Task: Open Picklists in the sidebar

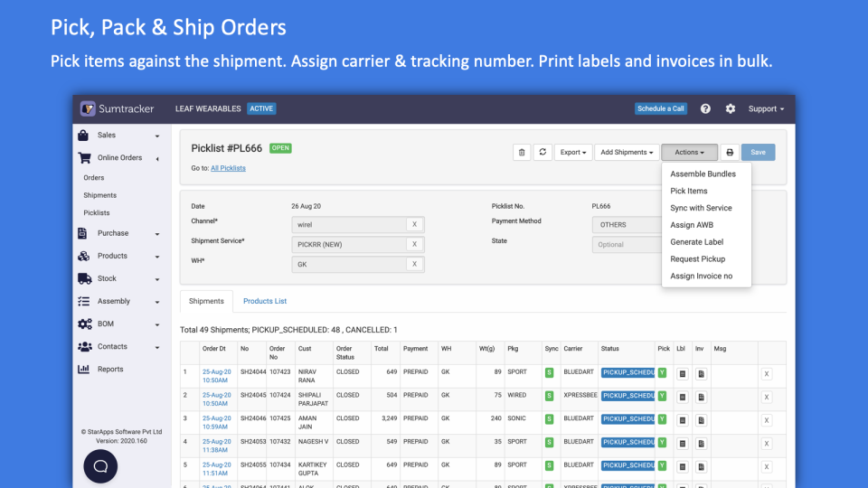Action: coord(97,213)
